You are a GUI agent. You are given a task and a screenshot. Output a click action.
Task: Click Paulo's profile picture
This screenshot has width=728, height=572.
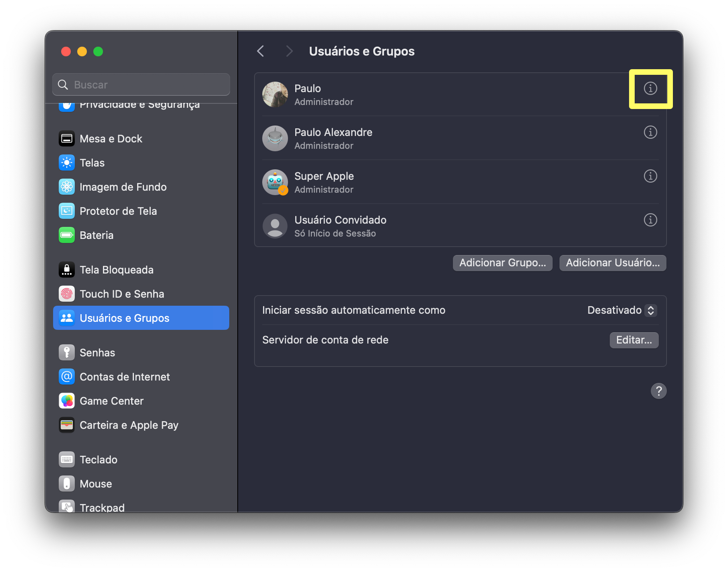pos(275,95)
